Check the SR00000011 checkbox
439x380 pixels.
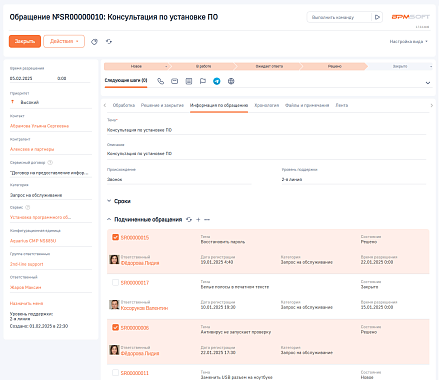[x=115, y=373]
